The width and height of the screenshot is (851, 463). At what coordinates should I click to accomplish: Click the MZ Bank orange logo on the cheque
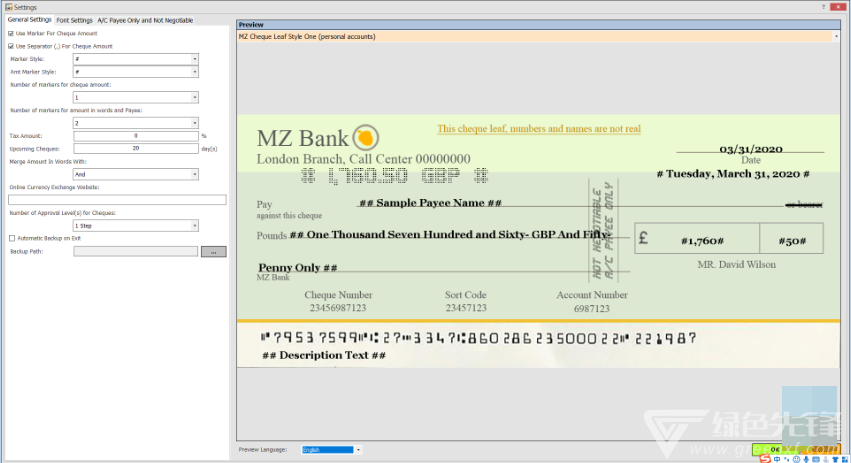tap(366, 138)
